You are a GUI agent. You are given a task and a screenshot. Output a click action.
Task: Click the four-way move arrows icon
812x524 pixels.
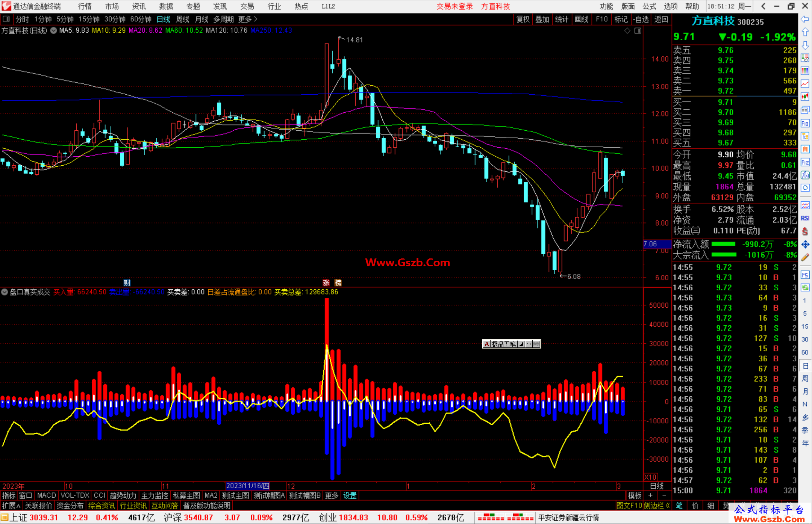(x=805, y=245)
